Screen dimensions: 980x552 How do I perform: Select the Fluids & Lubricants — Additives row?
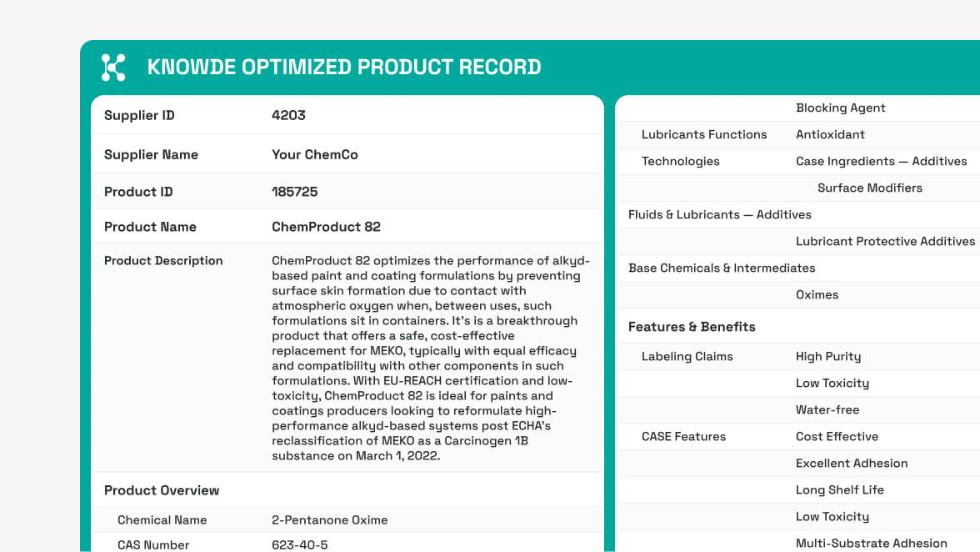click(x=719, y=214)
